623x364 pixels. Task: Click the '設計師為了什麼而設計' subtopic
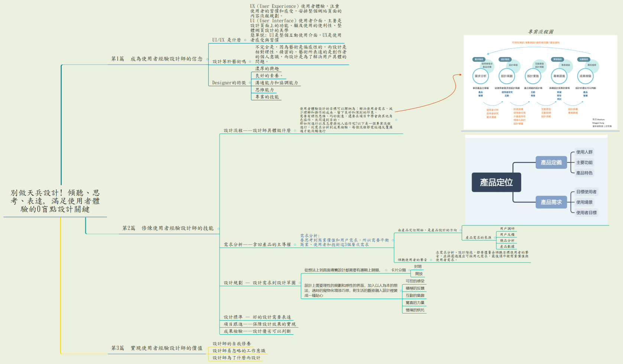[x=236, y=358]
